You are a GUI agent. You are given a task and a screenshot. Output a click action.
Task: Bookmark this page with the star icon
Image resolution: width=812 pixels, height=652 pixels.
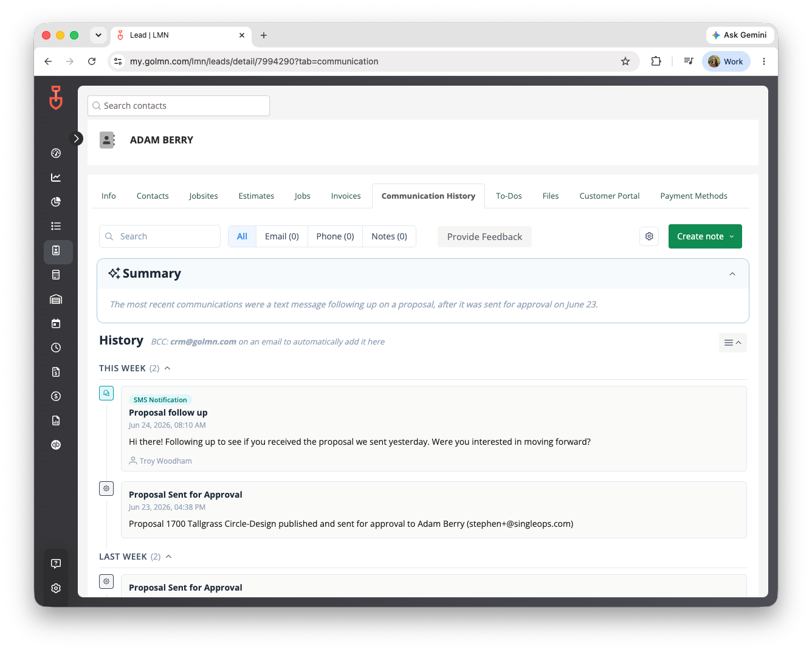625,61
